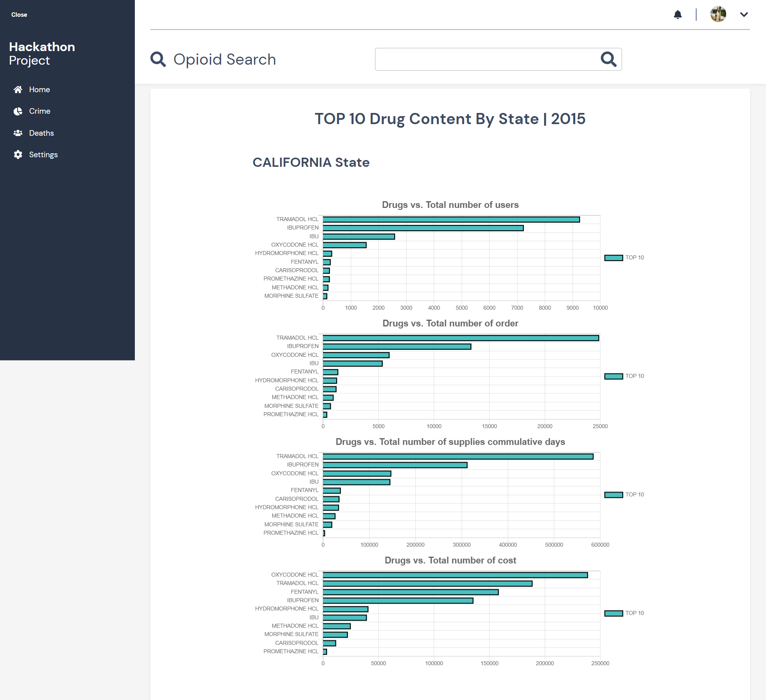This screenshot has height=700, width=766.
Task: Select the Home icon in the sidebar
Action: (x=18, y=89)
